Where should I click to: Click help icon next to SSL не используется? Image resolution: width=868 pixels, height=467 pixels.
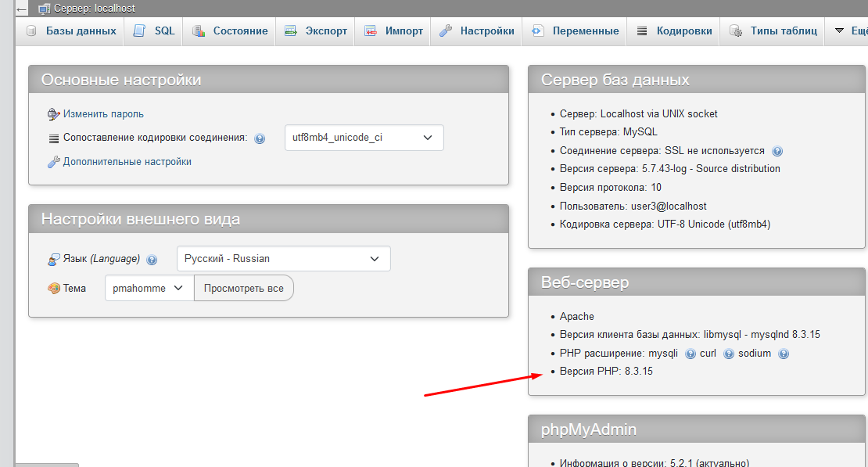tap(777, 151)
